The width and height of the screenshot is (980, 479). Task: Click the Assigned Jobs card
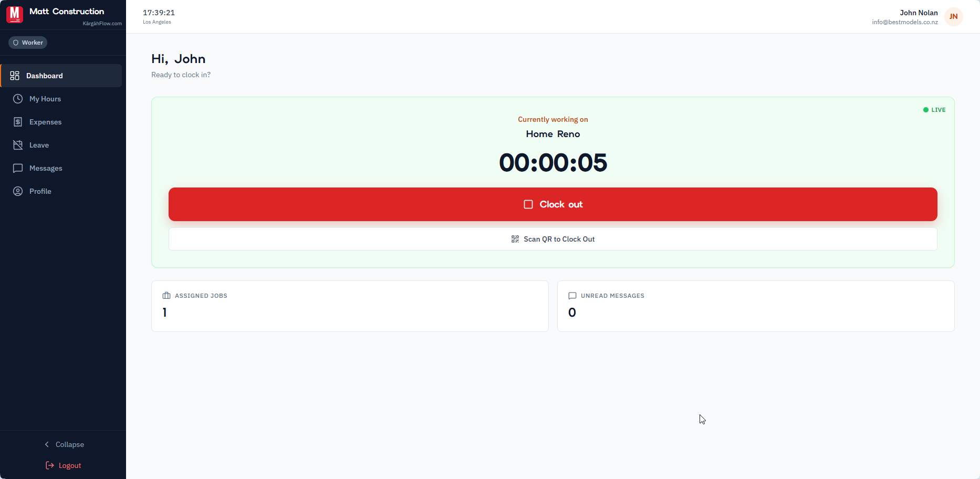350,306
